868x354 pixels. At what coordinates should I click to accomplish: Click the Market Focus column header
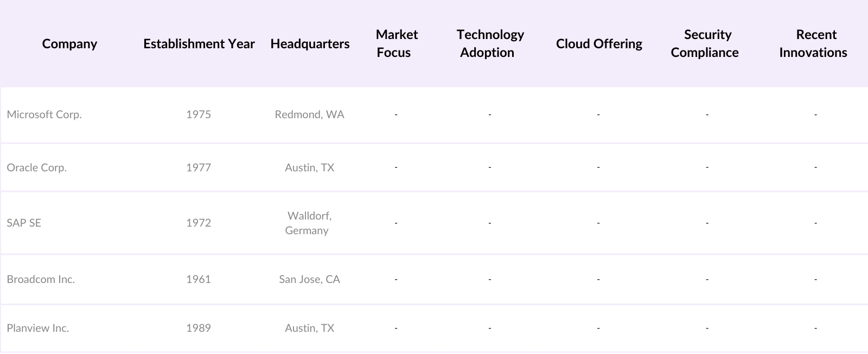(396, 44)
